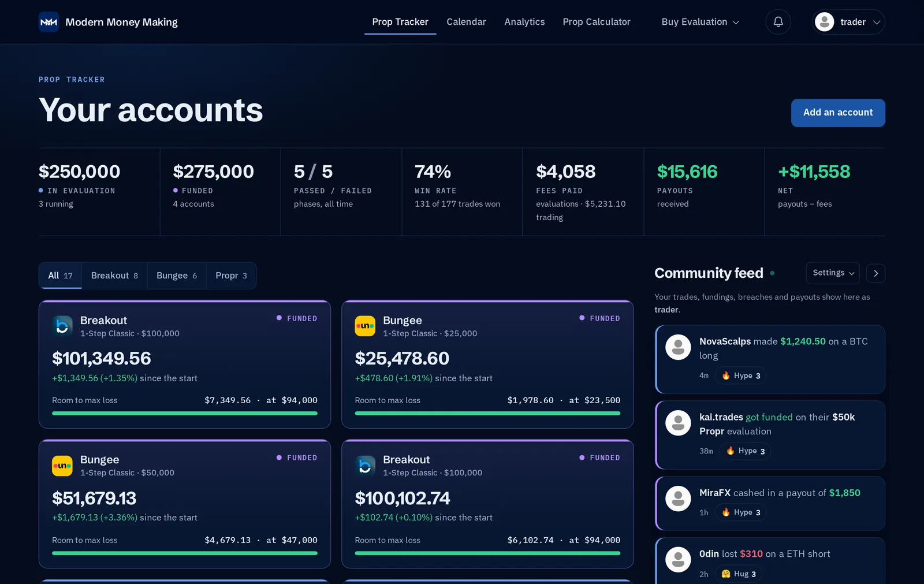Screen dimensions: 924x584
Task: Select the All 17 accounts tab
Action: (x=60, y=276)
